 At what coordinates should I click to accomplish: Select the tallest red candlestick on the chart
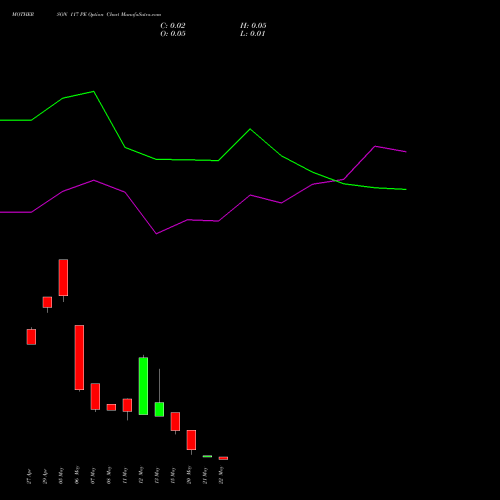79,357
